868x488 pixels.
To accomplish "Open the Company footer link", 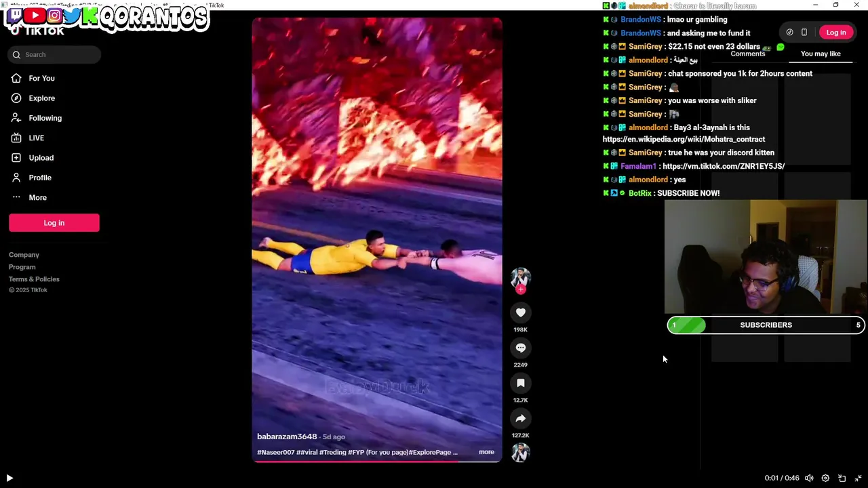I will pyautogui.click(x=24, y=255).
